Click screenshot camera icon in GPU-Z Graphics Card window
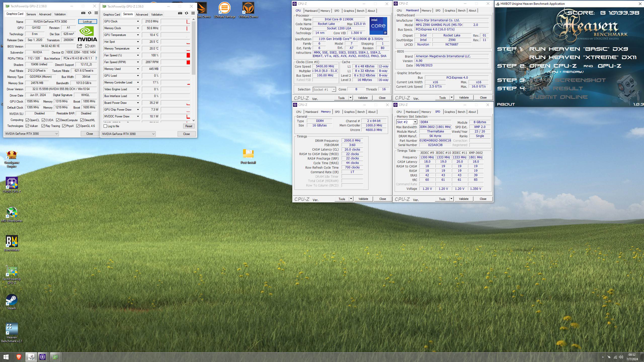Screen dimensions: 644x362 tap(83, 13)
